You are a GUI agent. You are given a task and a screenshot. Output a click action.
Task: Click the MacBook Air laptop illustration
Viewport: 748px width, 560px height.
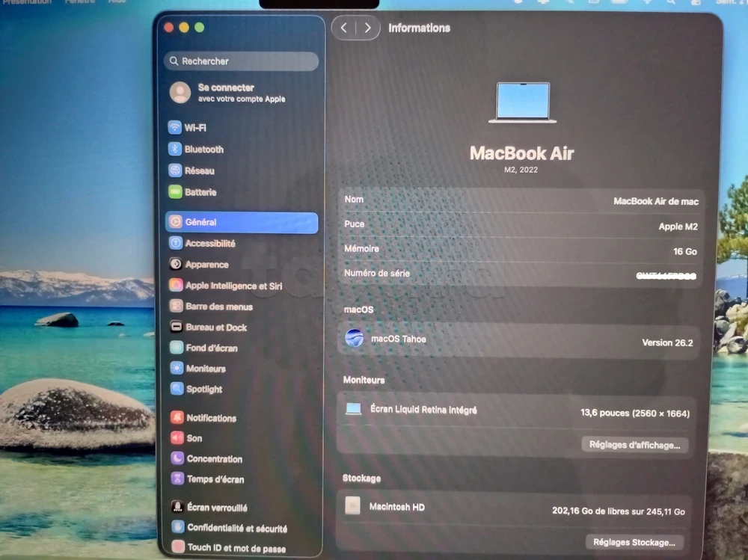522,103
